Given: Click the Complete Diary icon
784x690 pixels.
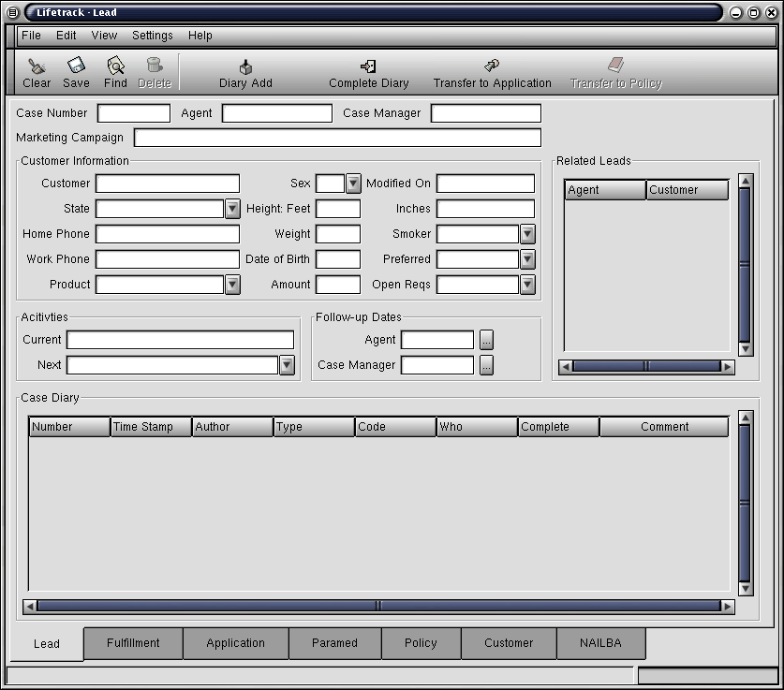Looking at the screenshot, I should tap(368, 66).
